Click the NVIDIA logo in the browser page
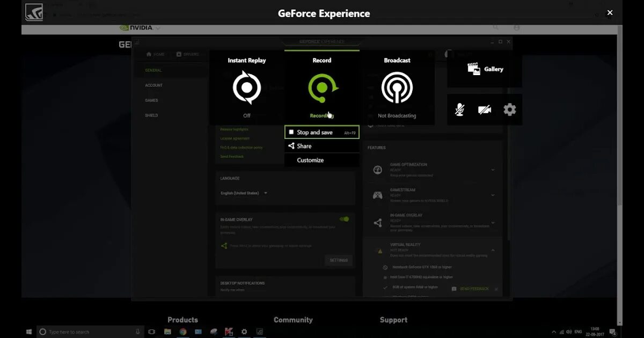 136,27
